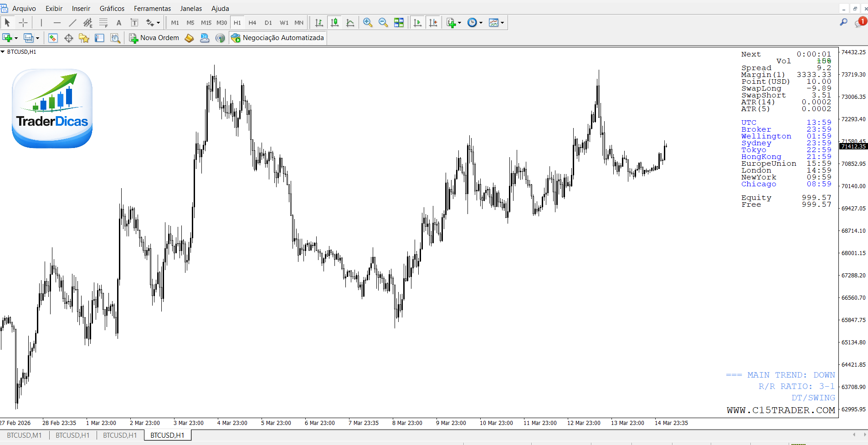
Task: Click the notification alert bubble
Action: point(861,22)
